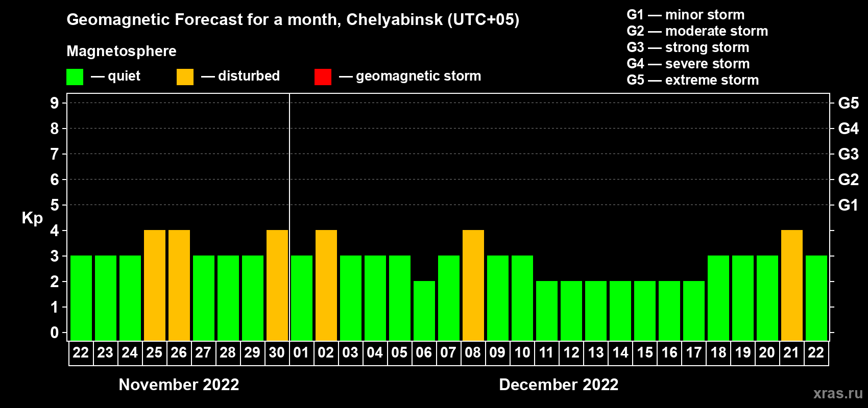Click the orange bar for November 25
Viewport: 868px width, 408px height.
click(155, 286)
